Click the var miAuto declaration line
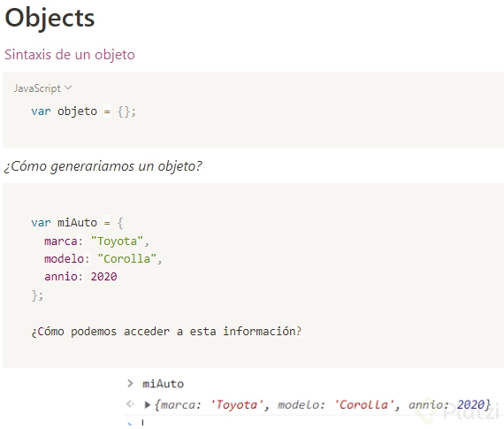 [x=77, y=223]
